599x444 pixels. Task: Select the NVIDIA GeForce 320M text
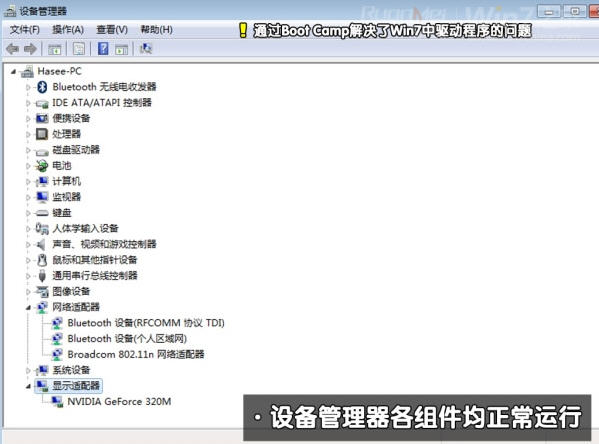click(119, 402)
